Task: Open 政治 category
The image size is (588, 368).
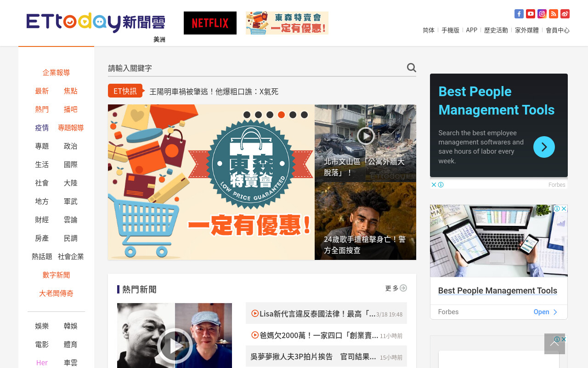Action: pos(71,146)
